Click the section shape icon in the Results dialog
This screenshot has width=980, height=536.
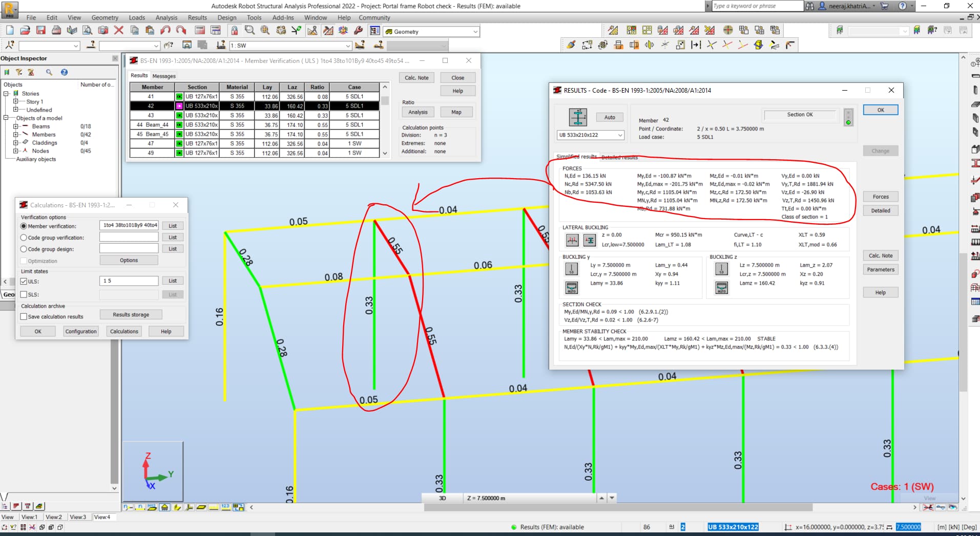pyautogui.click(x=578, y=117)
